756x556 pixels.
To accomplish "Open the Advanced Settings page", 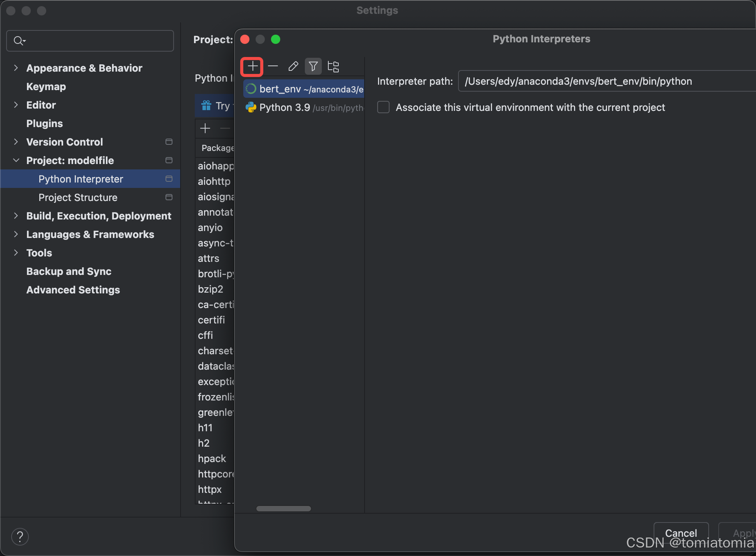I will (73, 290).
